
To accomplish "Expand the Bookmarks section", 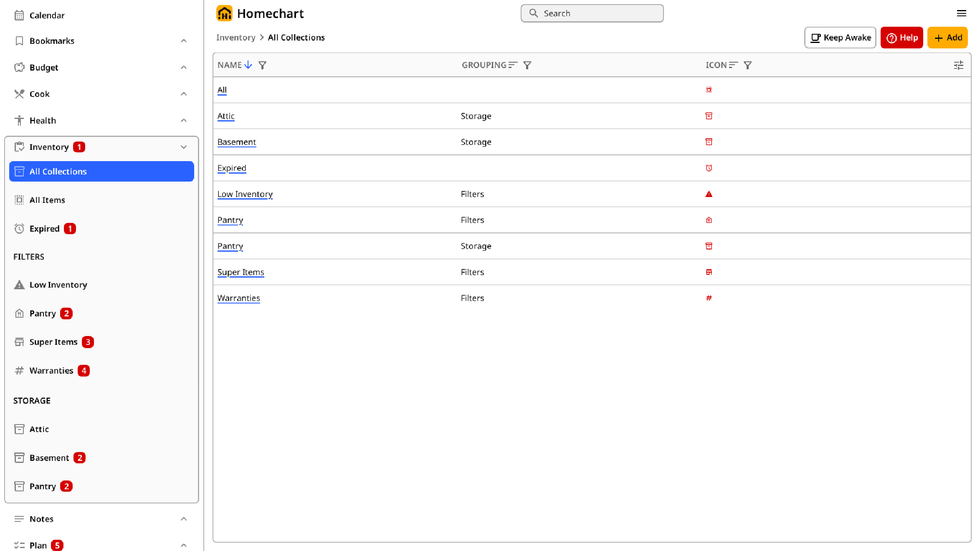I will pos(184,40).
